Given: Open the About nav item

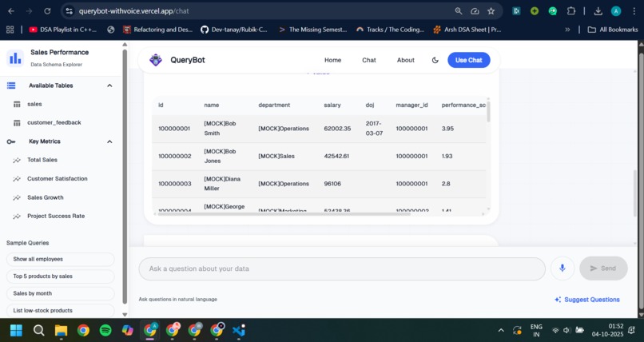Looking at the screenshot, I should coord(405,60).
